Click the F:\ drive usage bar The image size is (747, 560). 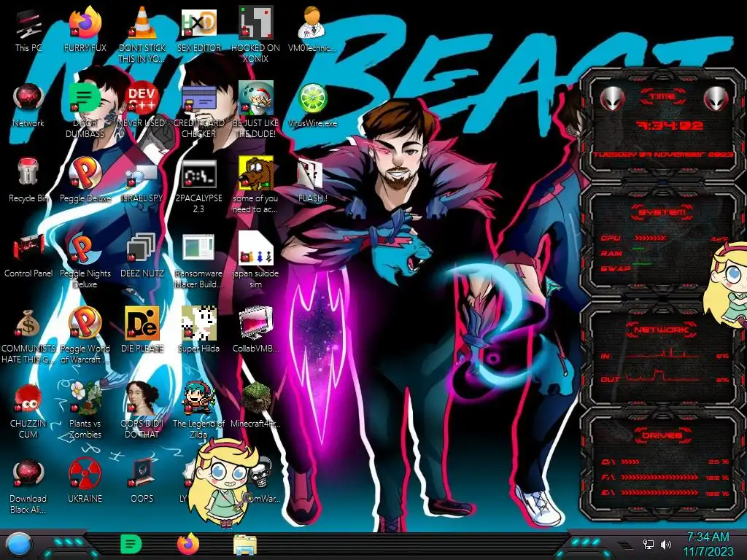pos(659,477)
